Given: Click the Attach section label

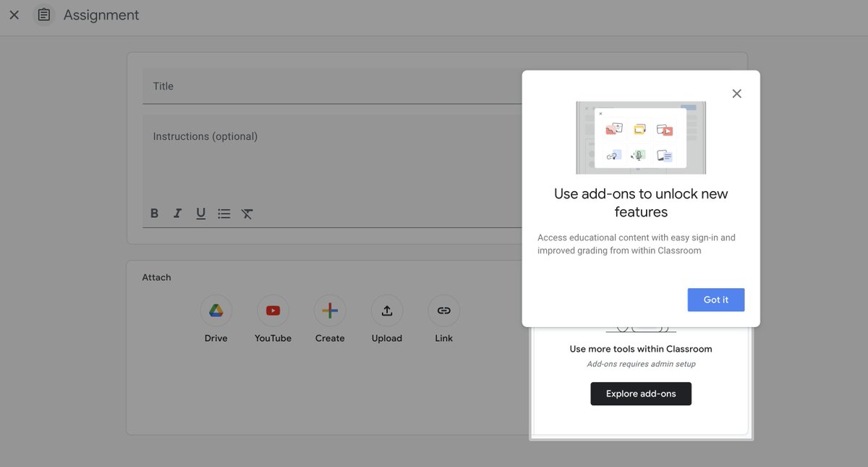Looking at the screenshot, I should pos(156,277).
